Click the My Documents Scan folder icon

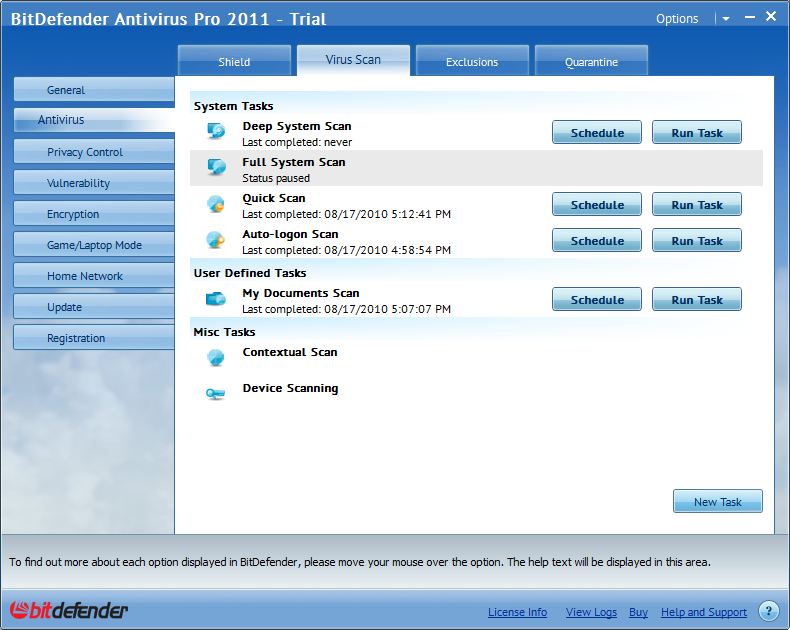tap(216, 299)
